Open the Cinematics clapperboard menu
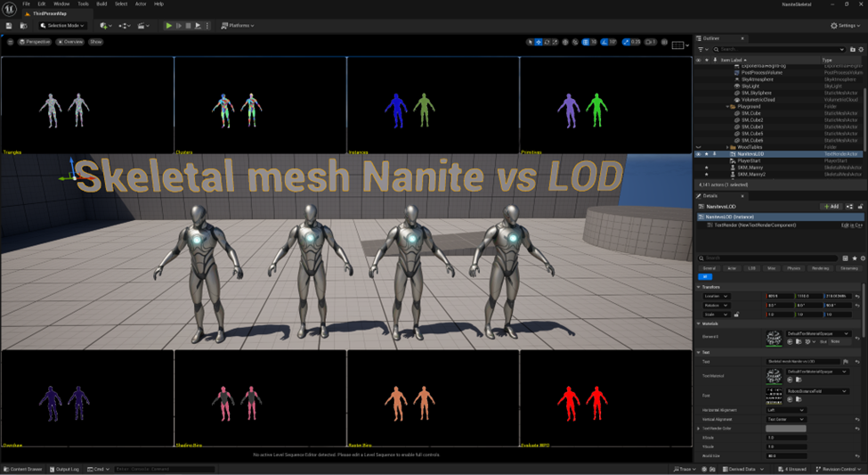The width and height of the screenshot is (868, 475). [143, 26]
